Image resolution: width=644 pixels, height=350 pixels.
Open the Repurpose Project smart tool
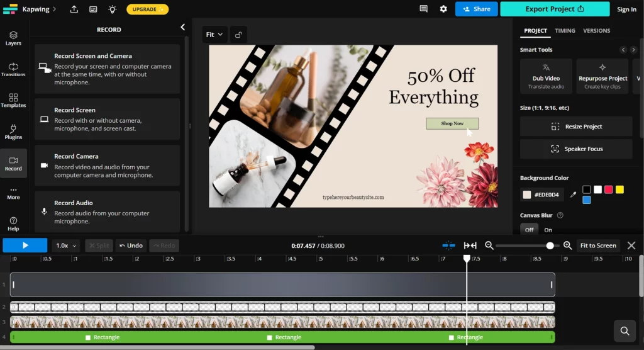pos(602,77)
